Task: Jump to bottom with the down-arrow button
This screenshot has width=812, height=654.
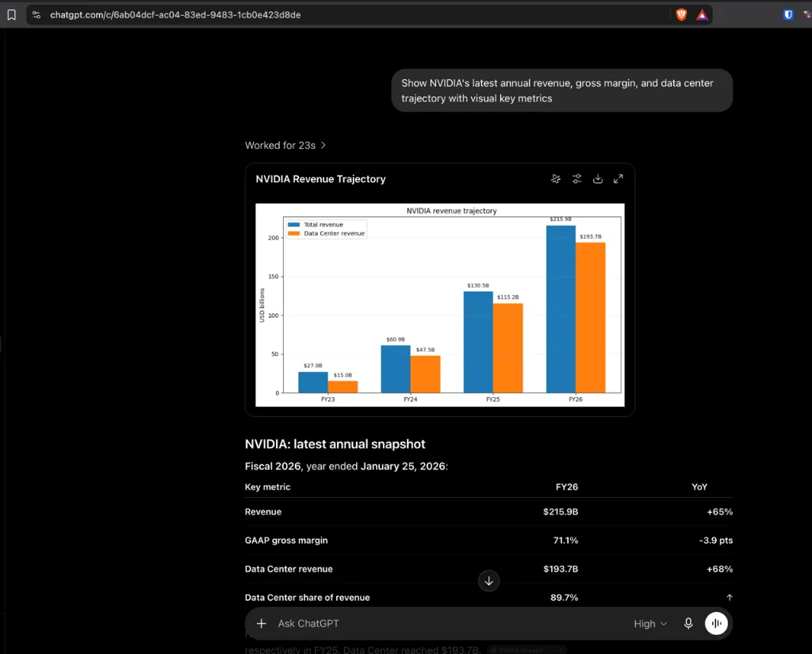Action: tap(488, 581)
